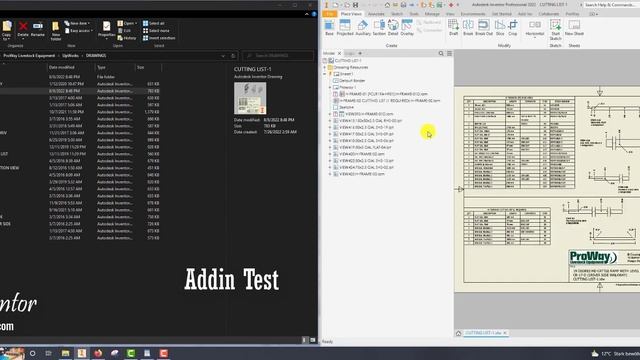Expand the Drawing Resources node
The width and height of the screenshot is (640, 360).
(x=325, y=67)
